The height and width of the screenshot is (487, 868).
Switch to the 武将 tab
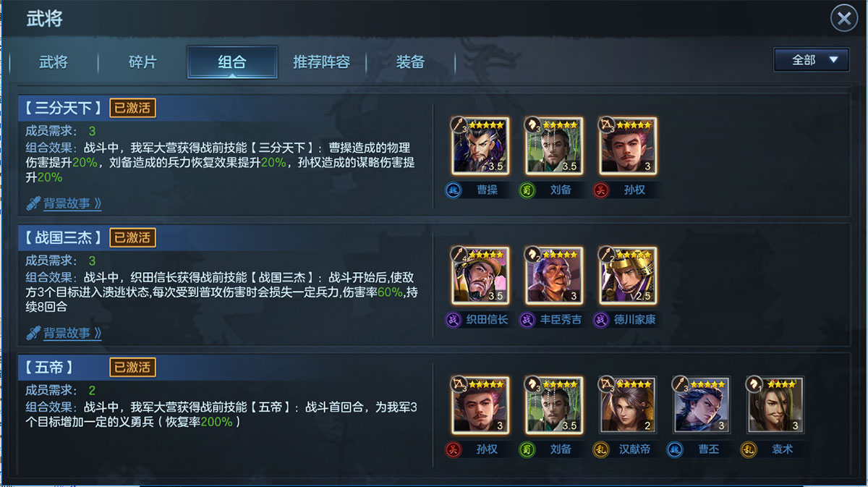point(54,62)
